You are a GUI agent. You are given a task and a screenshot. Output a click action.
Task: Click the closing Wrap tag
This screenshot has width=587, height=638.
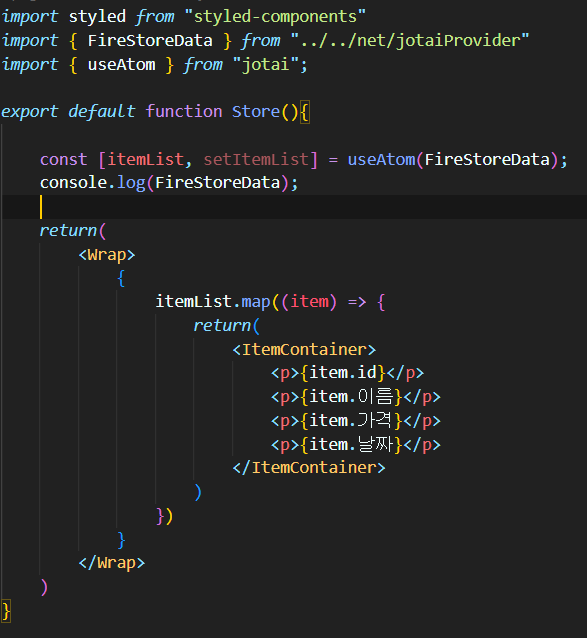click(111, 563)
